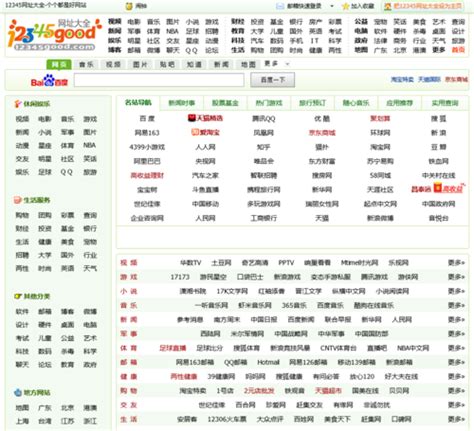
Task: Open the 网易163 link
Action: [147, 133]
